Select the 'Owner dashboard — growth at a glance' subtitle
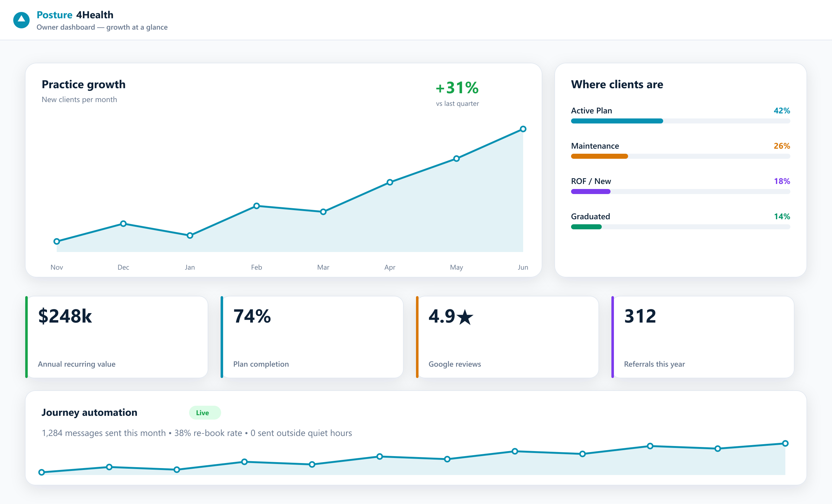The height and width of the screenshot is (504, 832). pos(102,27)
